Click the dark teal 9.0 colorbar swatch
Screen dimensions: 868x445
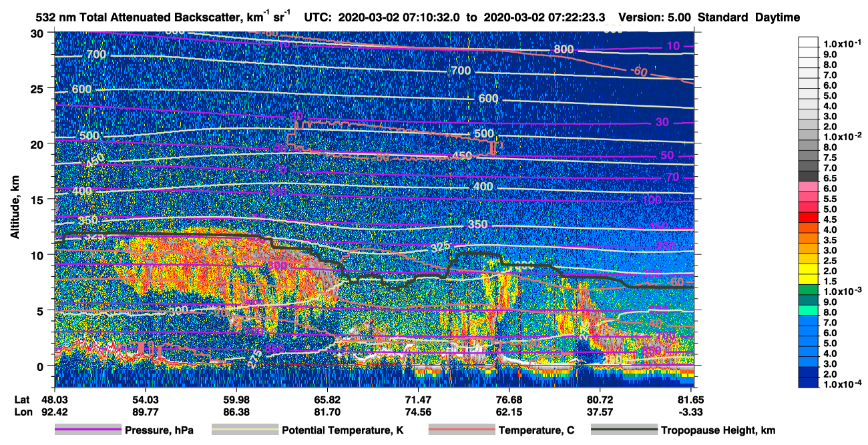809,301
